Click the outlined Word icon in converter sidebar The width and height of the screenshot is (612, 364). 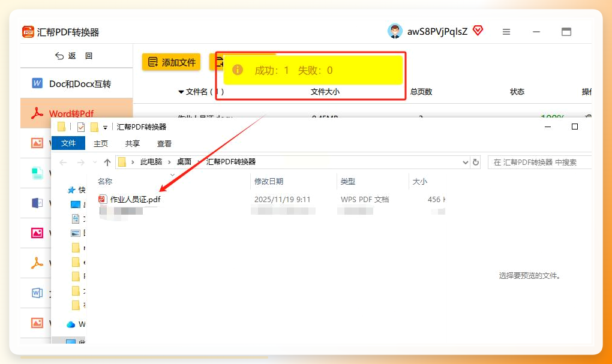[37, 293]
